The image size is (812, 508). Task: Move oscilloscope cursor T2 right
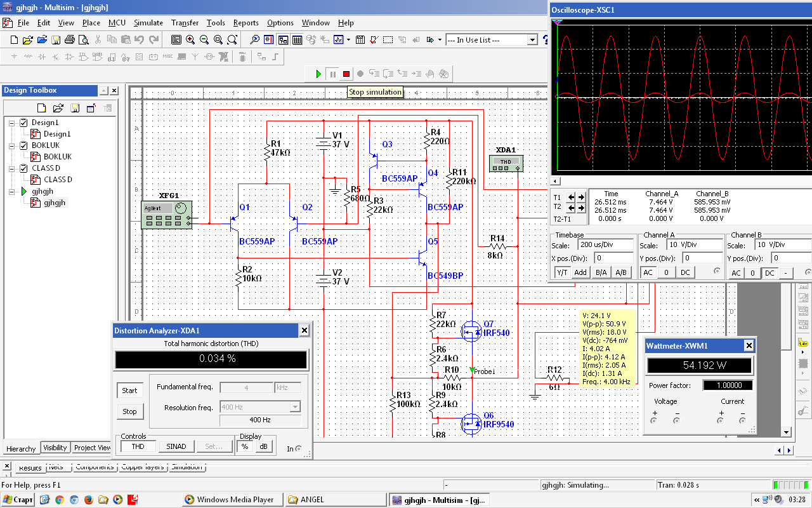(580, 208)
